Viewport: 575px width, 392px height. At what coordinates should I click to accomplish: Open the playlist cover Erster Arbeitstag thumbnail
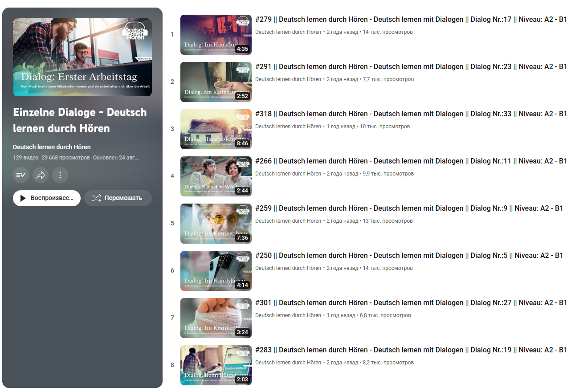point(82,57)
